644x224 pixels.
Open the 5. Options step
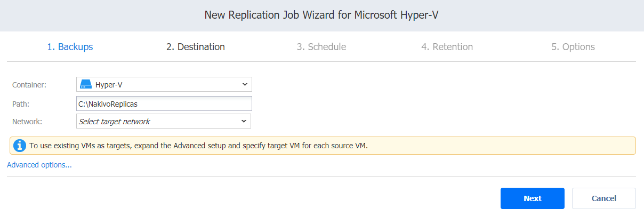point(573,47)
